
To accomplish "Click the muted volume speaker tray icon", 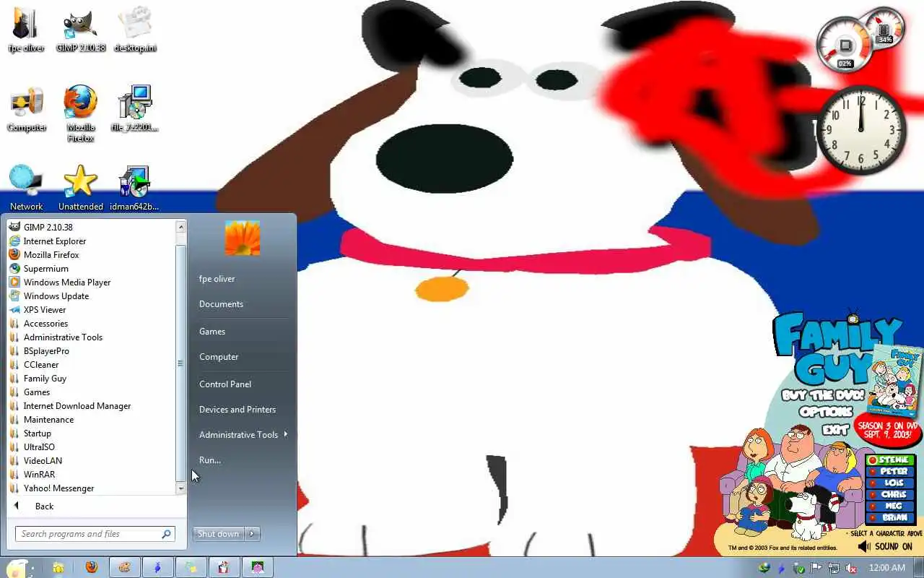I will (851, 568).
